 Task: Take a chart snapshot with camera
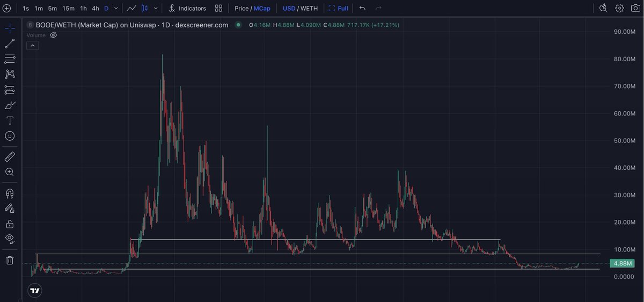635,8
